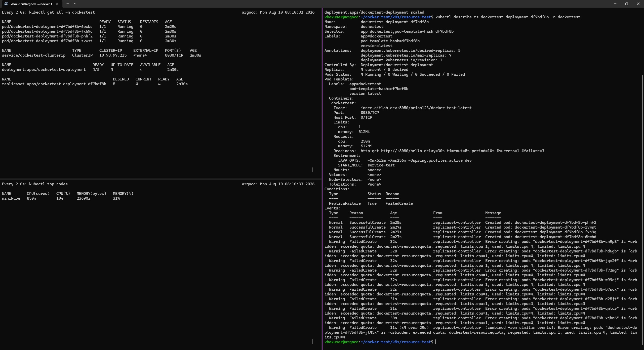Open a new terminal tab with plus
The height and width of the screenshot is (350, 644).
coord(68,4)
